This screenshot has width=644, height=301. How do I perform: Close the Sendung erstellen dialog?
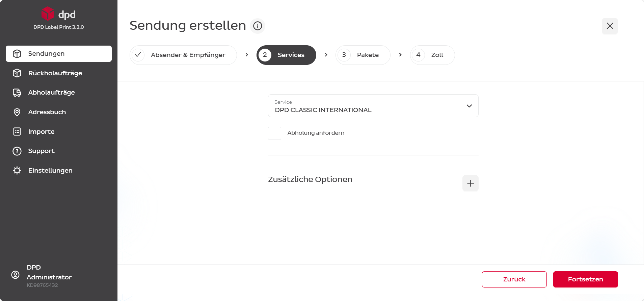pyautogui.click(x=610, y=26)
